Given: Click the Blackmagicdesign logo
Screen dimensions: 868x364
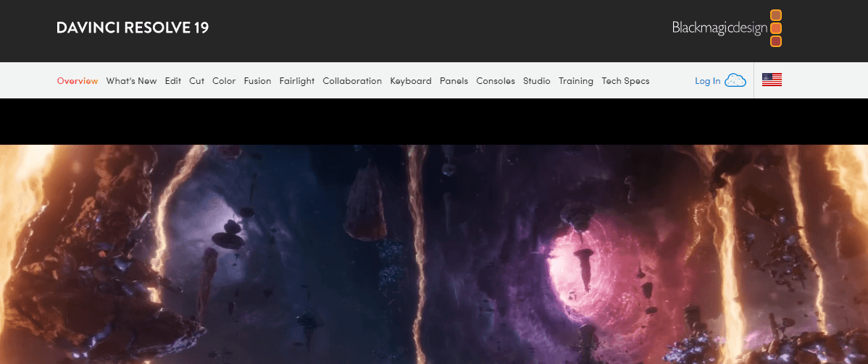Looking at the screenshot, I should tap(727, 28).
